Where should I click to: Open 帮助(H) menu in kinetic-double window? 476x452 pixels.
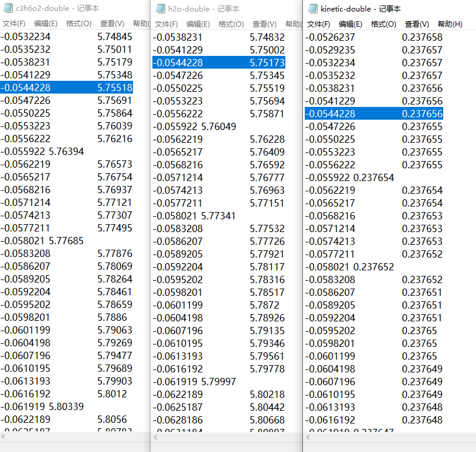pos(449,24)
